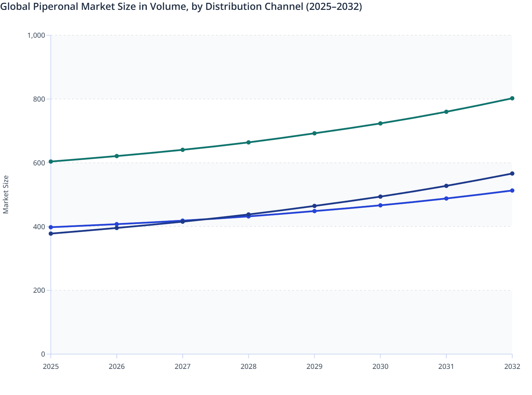Image resolution: width=532 pixels, height=395 pixels.
Task: Select the blue line's 2030 data point
Action: click(x=380, y=205)
